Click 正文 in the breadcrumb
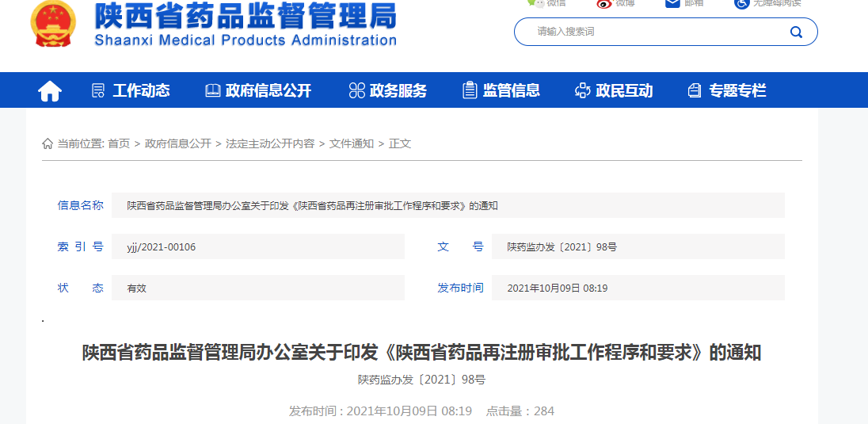868x424 pixels. coord(400,143)
